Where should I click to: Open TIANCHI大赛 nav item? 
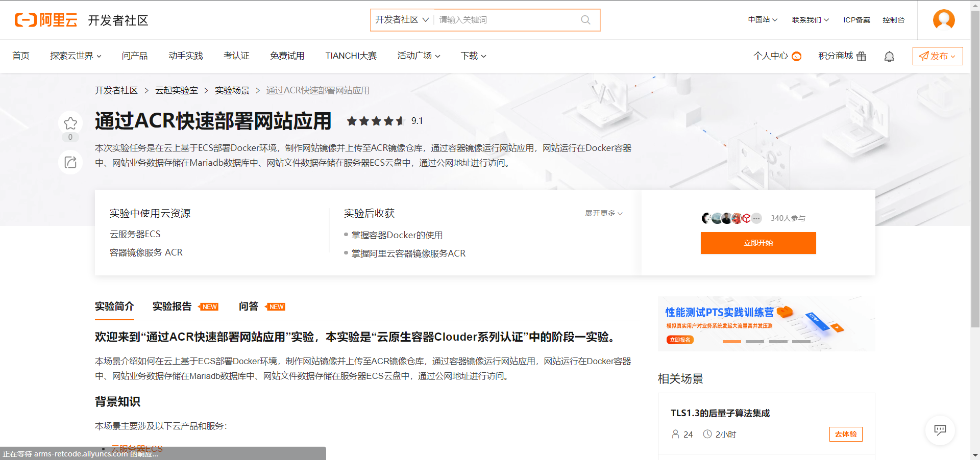click(351, 56)
